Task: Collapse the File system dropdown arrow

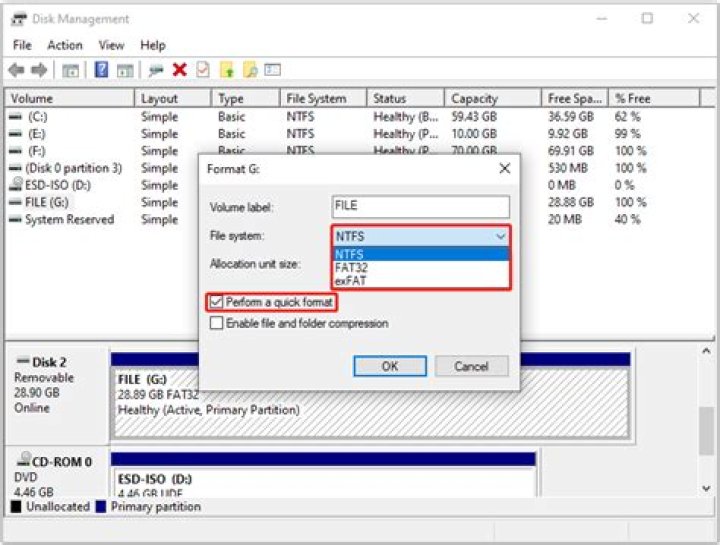Action: pyautogui.click(x=500, y=236)
